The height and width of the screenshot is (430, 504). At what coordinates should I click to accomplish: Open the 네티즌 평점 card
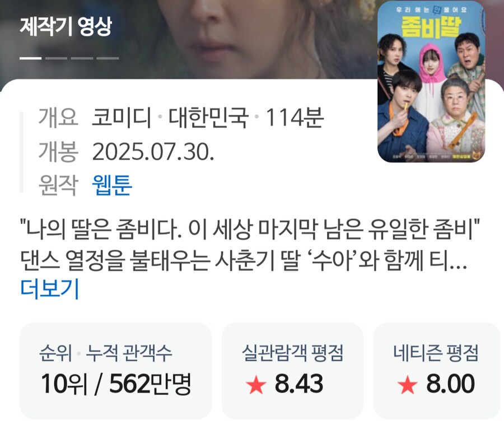click(436, 371)
